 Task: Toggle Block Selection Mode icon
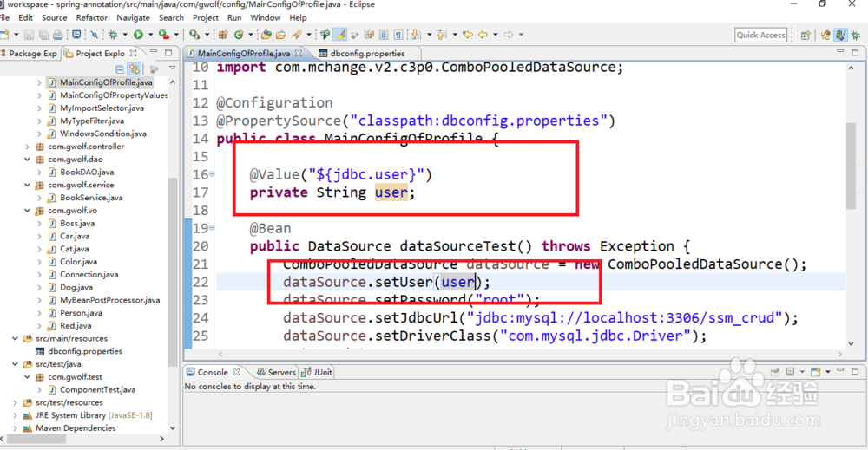[x=384, y=35]
